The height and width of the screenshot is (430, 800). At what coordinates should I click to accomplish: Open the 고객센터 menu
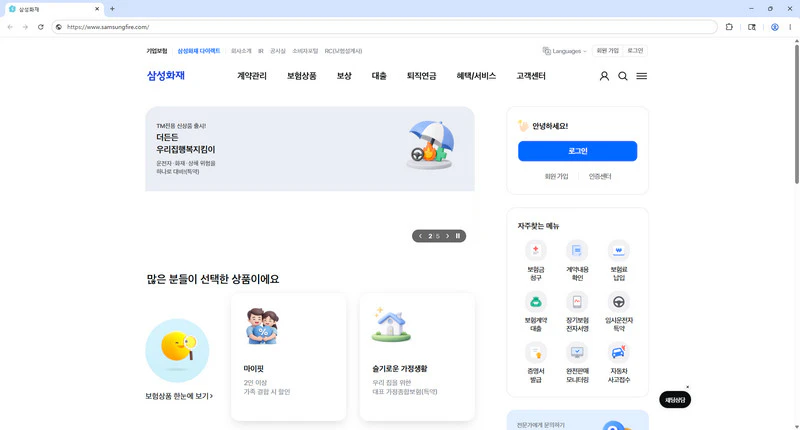pyautogui.click(x=531, y=76)
